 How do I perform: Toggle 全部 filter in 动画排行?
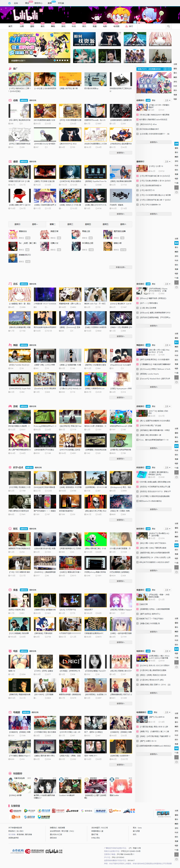(148, 100)
